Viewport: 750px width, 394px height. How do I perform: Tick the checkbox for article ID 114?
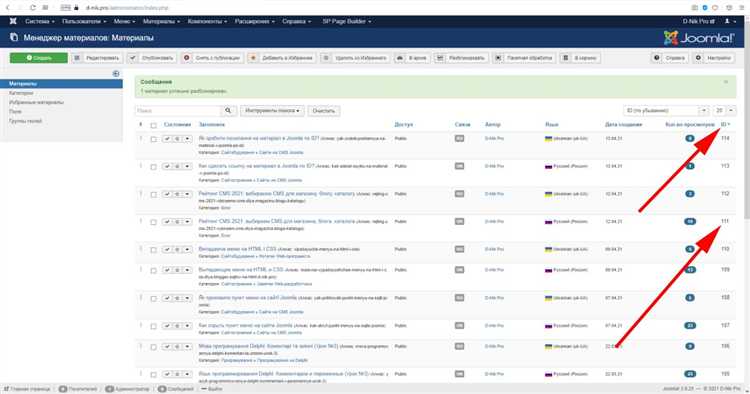153,140
